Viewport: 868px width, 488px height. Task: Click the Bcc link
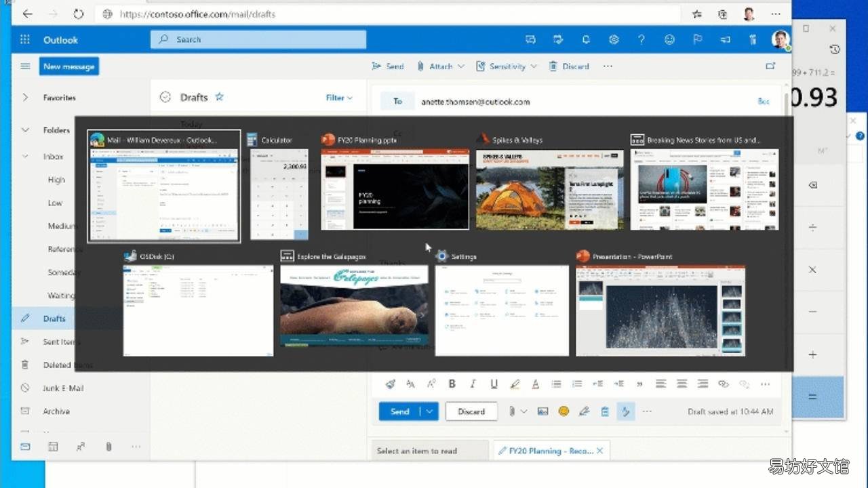[x=764, y=102]
